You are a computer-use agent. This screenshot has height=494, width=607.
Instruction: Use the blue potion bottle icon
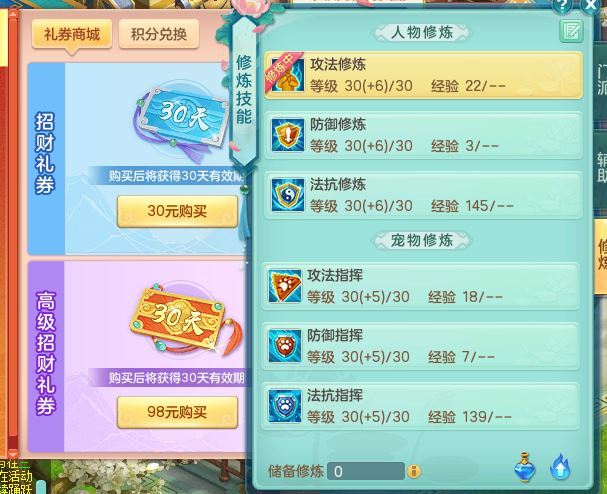click(525, 467)
